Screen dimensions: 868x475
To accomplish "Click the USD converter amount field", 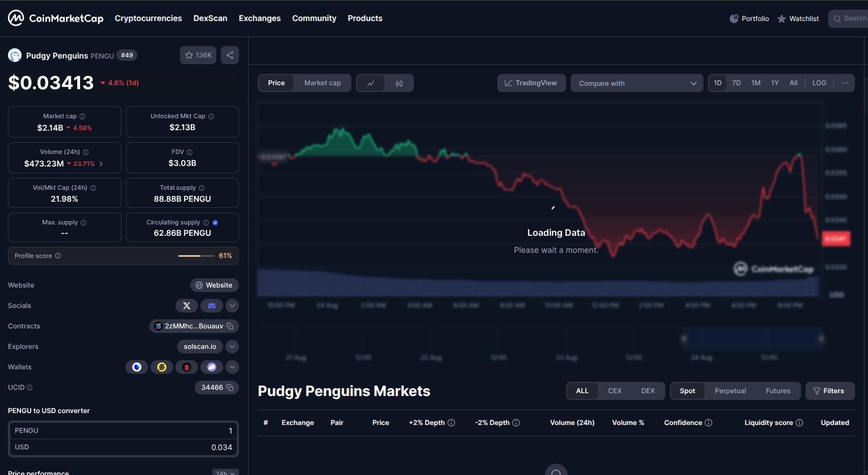I will coord(123,447).
